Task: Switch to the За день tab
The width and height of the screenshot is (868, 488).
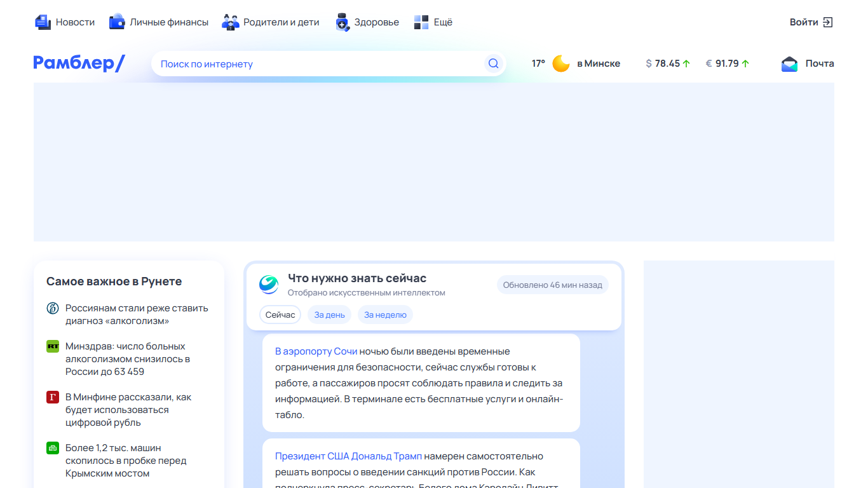Action: pyautogui.click(x=329, y=315)
